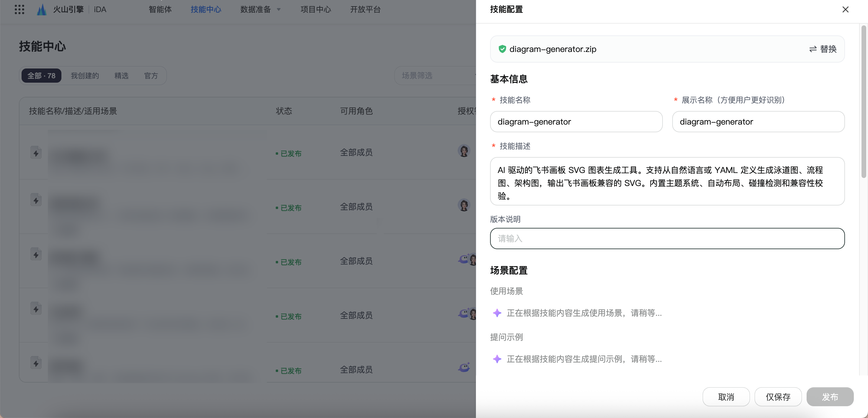The height and width of the screenshot is (418, 868).
Task: Click the avatars in the fourth skill row
Action: click(x=467, y=313)
